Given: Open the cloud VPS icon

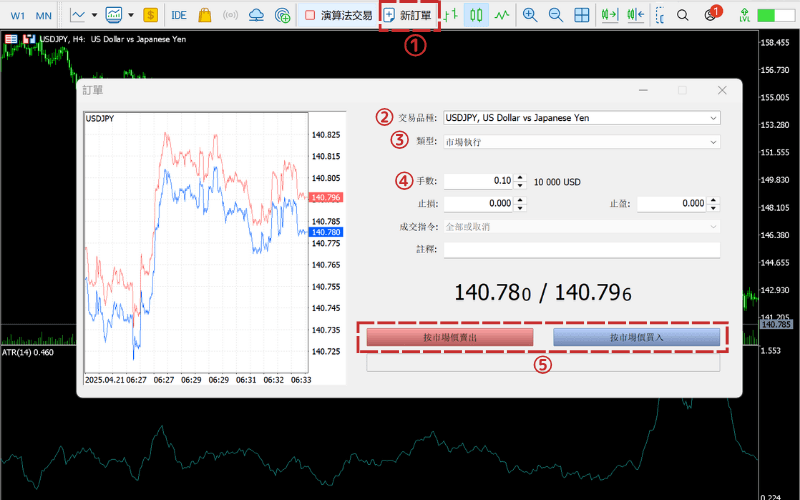Looking at the screenshot, I should (257, 15).
